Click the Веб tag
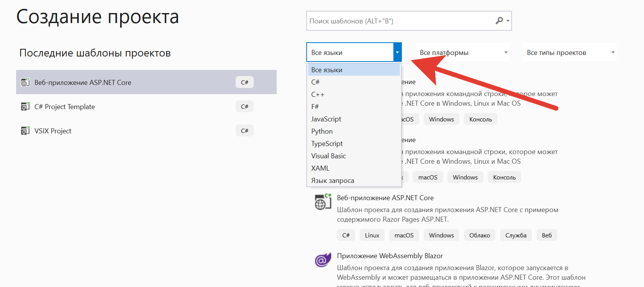644x287 pixels. pyautogui.click(x=547, y=235)
